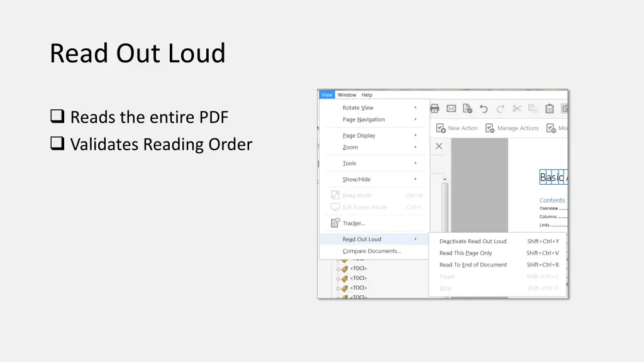Click the Contents heading in document
The height and width of the screenshot is (362, 644).
552,200
